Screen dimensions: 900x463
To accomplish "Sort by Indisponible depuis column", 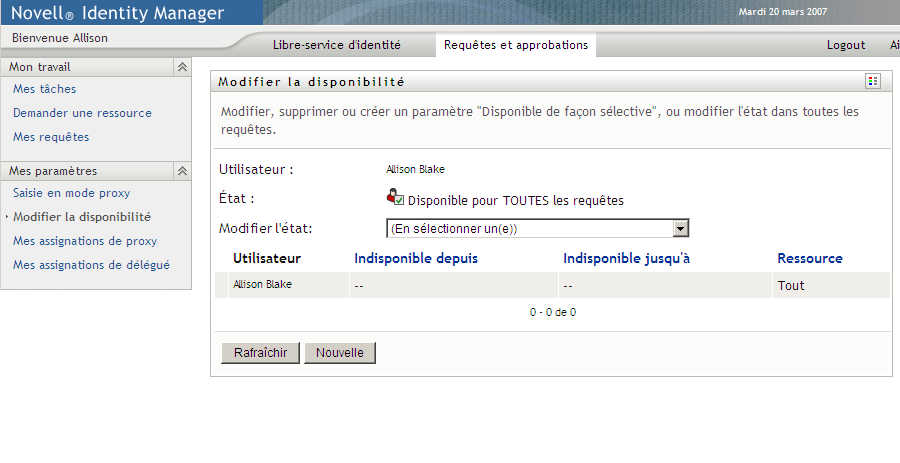I will 416,258.
